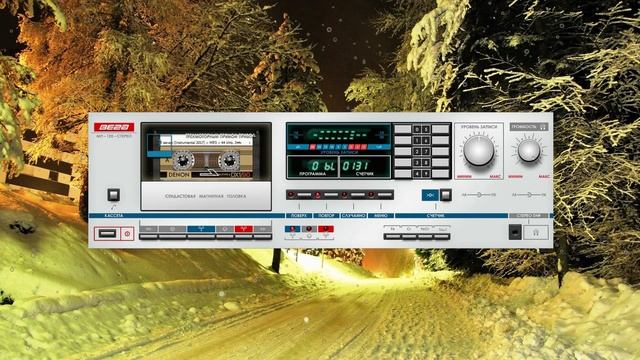This screenshot has height=360, width=640.
Task: Click the Программа display reading 0 bL
Action: (x=313, y=167)
